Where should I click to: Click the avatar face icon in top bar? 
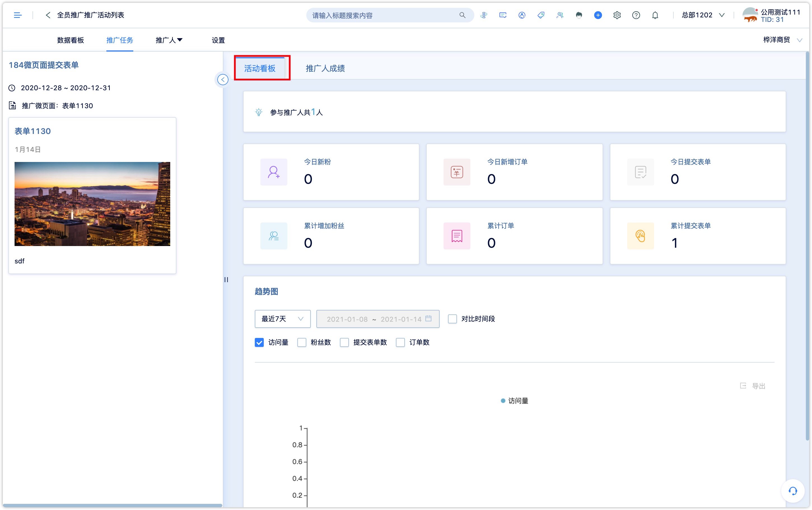pyautogui.click(x=579, y=15)
